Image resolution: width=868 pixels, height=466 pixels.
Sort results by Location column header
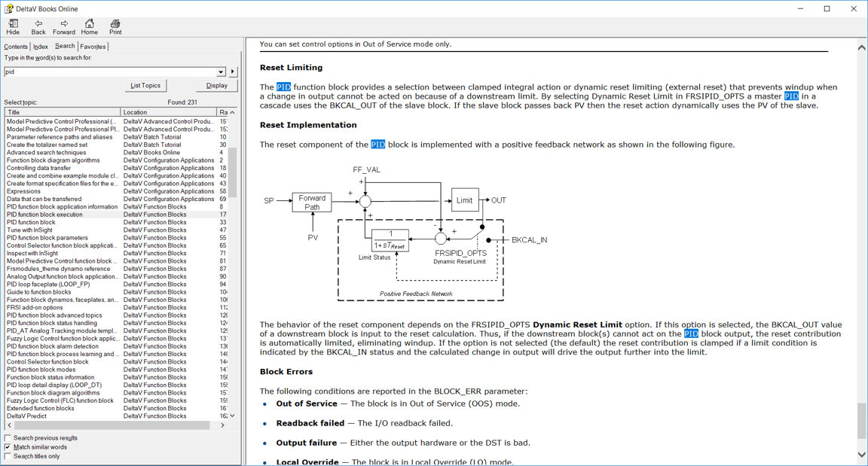click(x=168, y=112)
